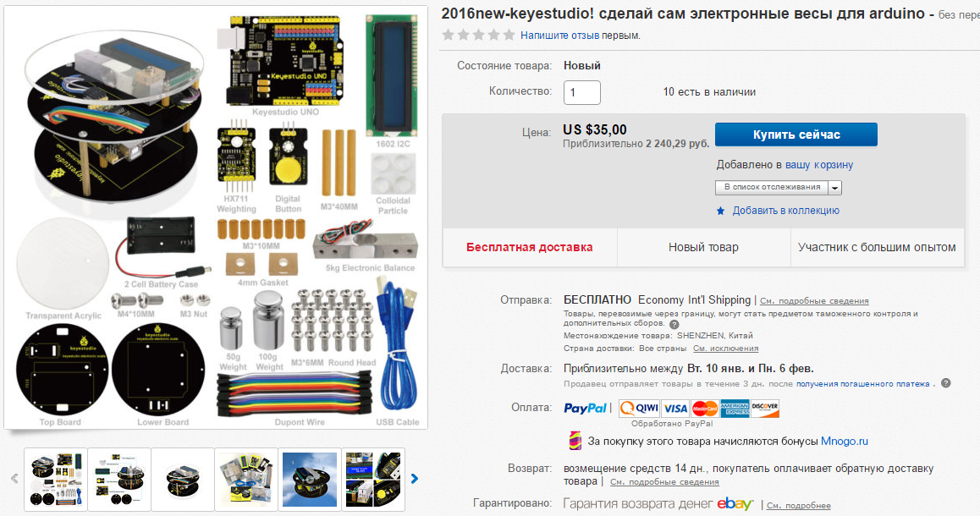Click the QIWI payment icon
This screenshot has width=980, height=516.
639,409
